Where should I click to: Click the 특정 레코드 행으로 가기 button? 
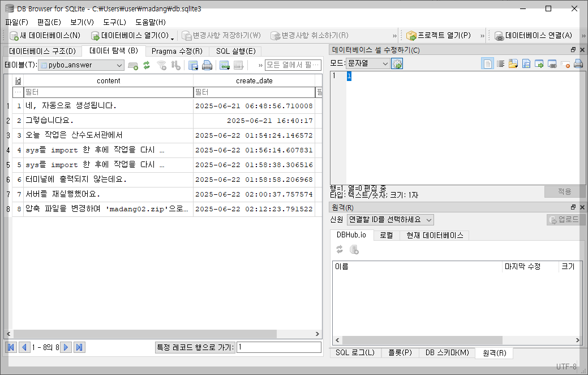pyautogui.click(x=195, y=347)
